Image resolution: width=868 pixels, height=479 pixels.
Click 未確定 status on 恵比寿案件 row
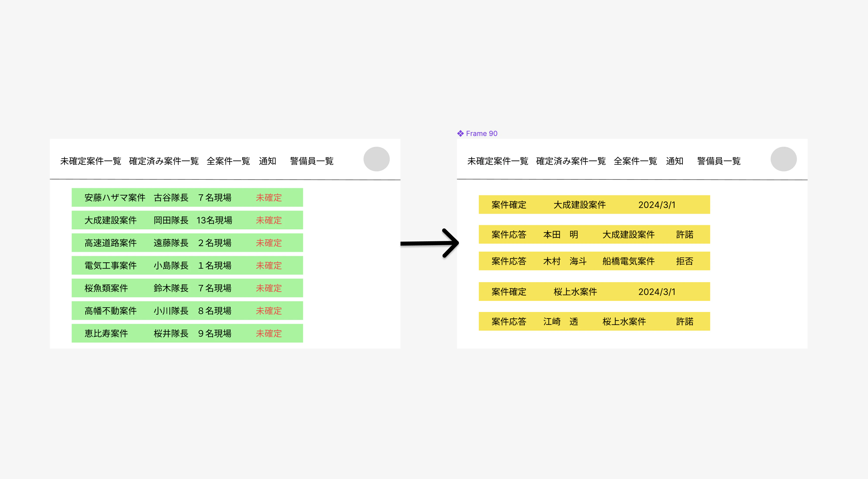tap(269, 333)
